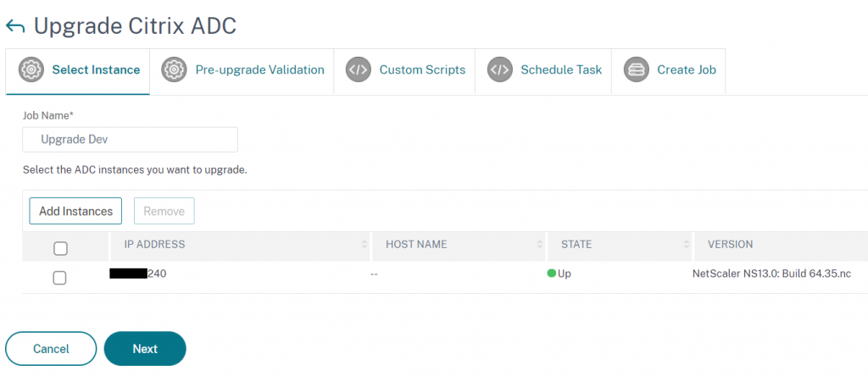Screen dimensions: 868x376
Task: Sort by the HOST NAME column arrows
Action: 540,245
